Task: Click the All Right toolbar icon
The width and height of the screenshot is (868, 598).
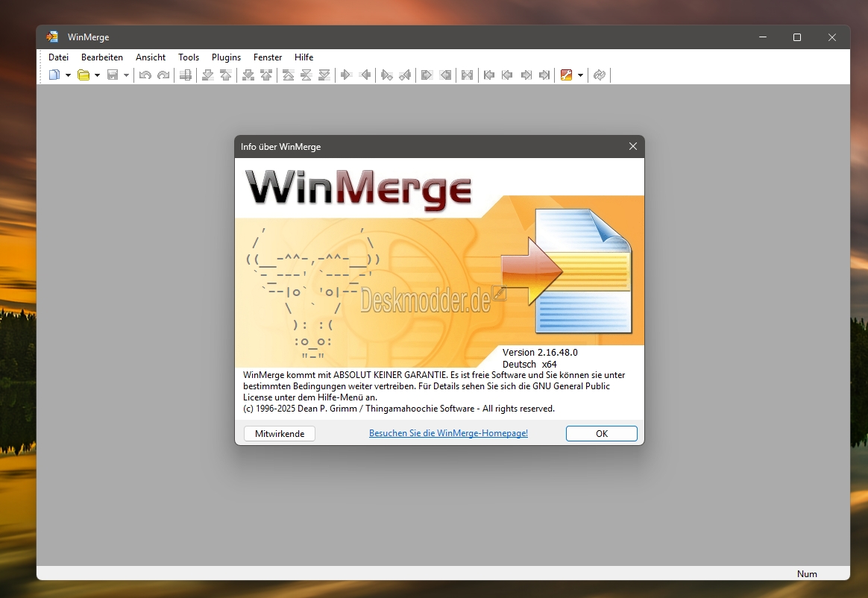Action: pyautogui.click(x=427, y=75)
